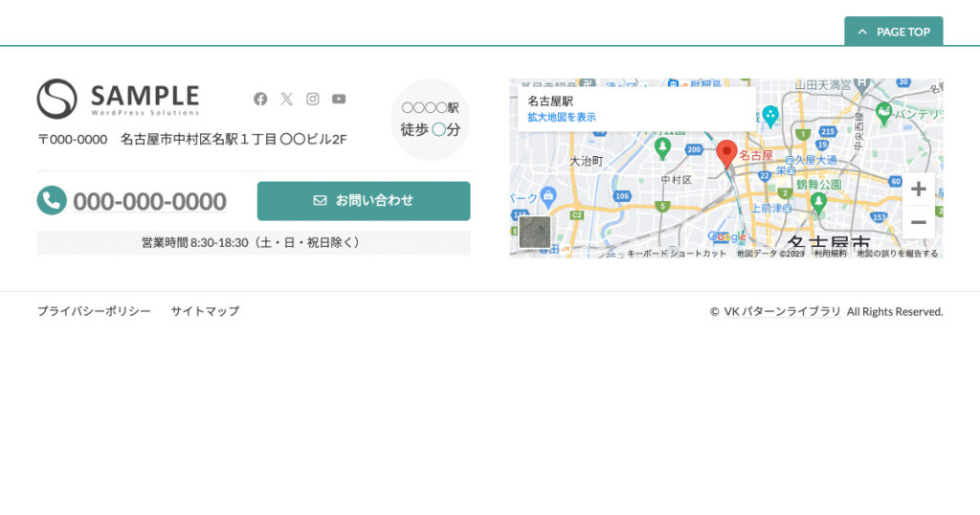Go to サイトマップ in footer menu

pos(205,311)
